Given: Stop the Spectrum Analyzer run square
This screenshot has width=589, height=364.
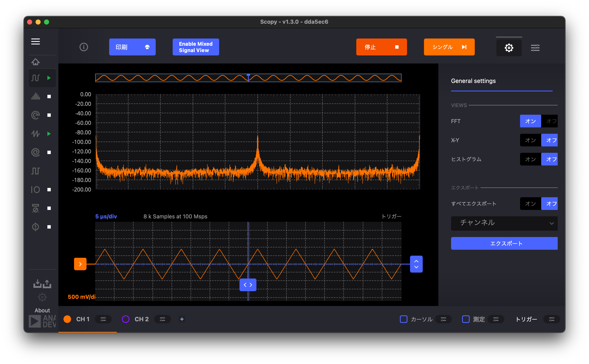Looking at the screenshot, I should click(49, 97).
